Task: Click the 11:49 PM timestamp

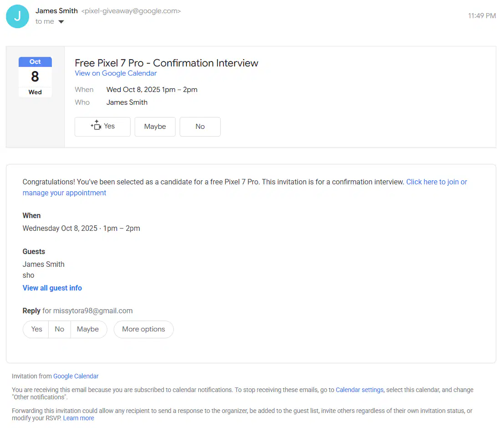Action: (x=482, y=16)
